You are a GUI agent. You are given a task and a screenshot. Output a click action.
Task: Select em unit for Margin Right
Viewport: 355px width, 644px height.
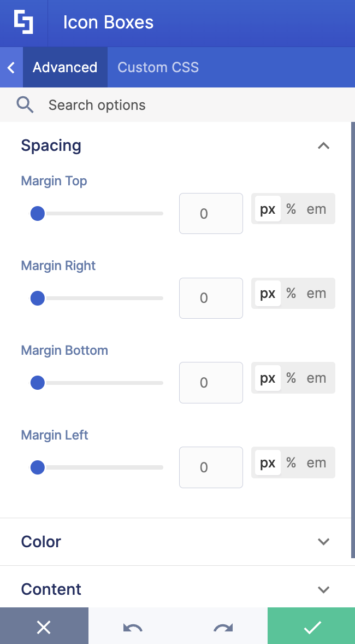[x=316, y=293]
